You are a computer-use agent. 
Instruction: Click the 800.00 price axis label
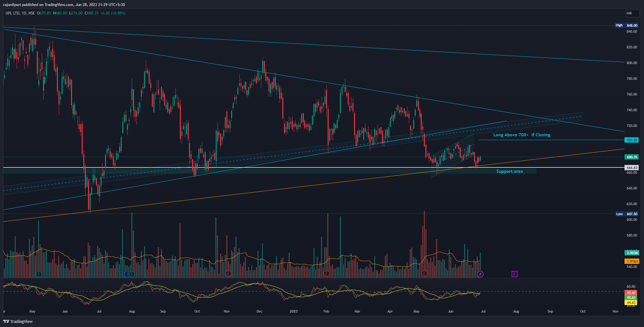click(632, 63)
